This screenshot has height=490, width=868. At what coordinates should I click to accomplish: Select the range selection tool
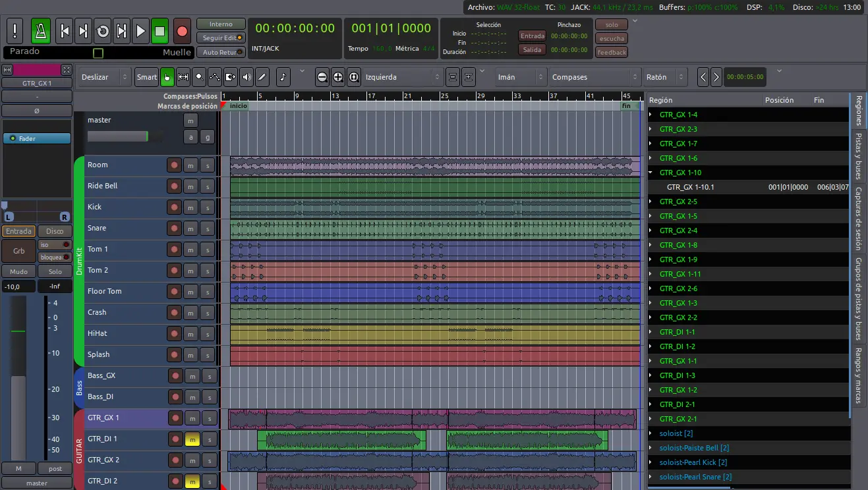(183, 77)
